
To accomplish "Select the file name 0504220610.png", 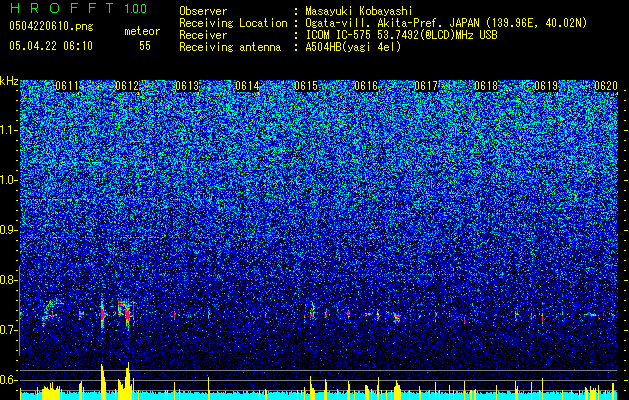I will click(51, 26).
